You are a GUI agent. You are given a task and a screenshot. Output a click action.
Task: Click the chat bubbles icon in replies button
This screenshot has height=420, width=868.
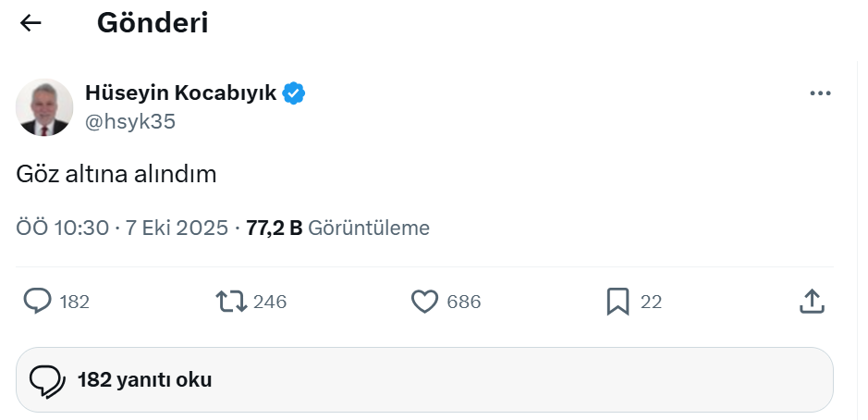click(47, 379)
